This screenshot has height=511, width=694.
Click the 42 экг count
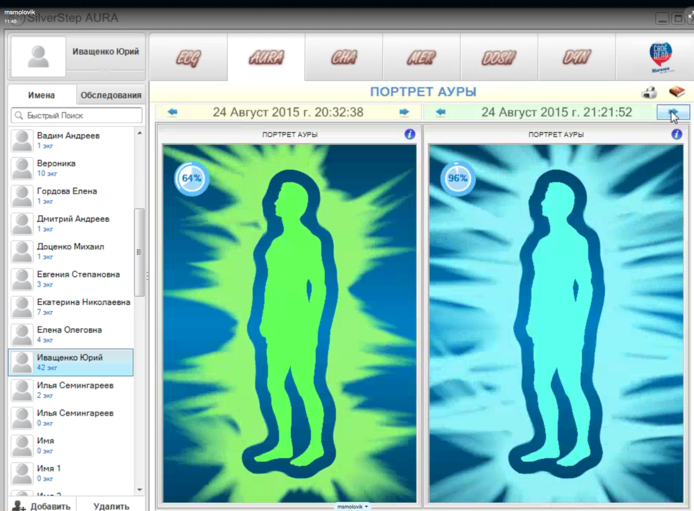coord(47,368)
